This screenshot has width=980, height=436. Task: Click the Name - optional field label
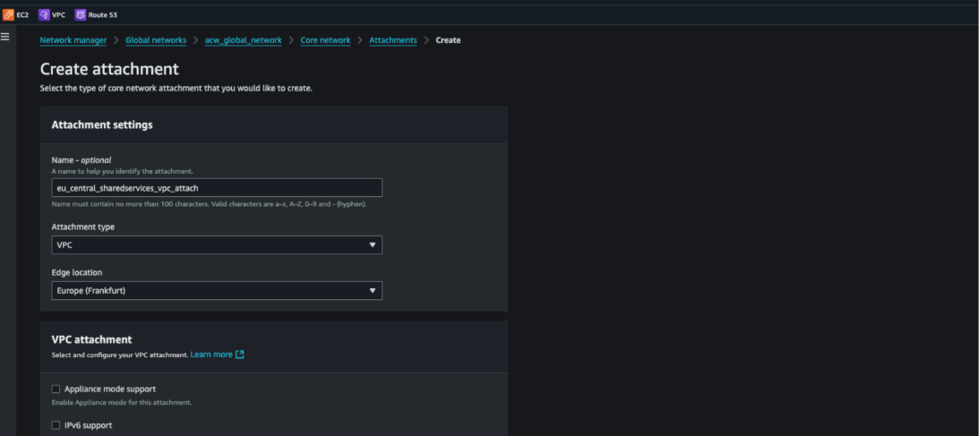(x=82, y=160)
